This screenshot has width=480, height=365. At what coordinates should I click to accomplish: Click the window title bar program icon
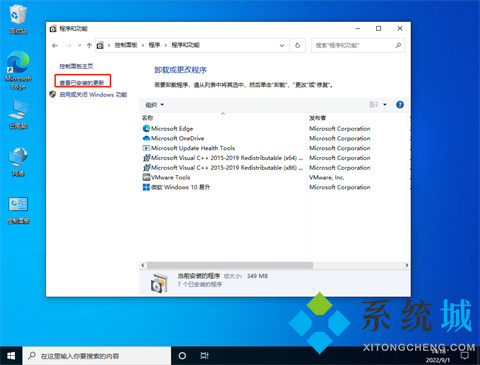coord(53,29)
